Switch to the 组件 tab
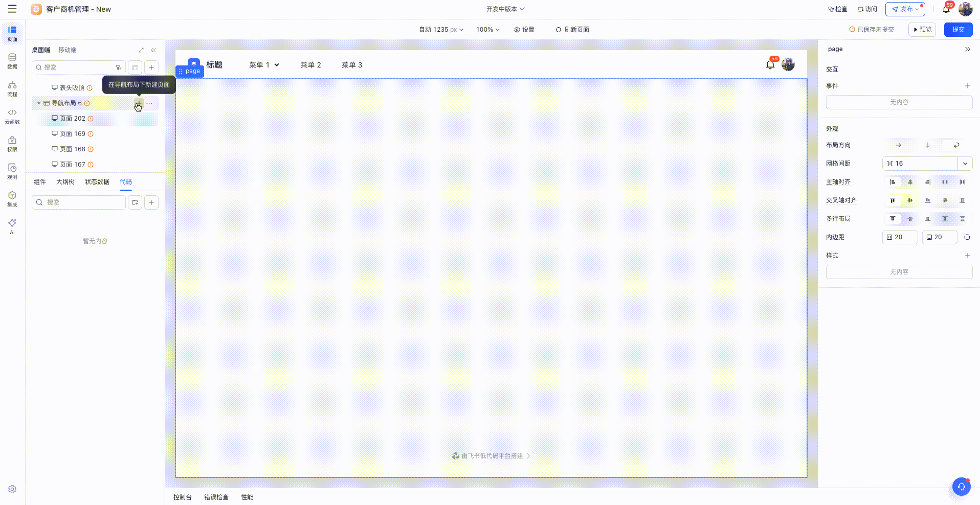The image size is (980, 505). pyautogui.click(x=40, y=182)
